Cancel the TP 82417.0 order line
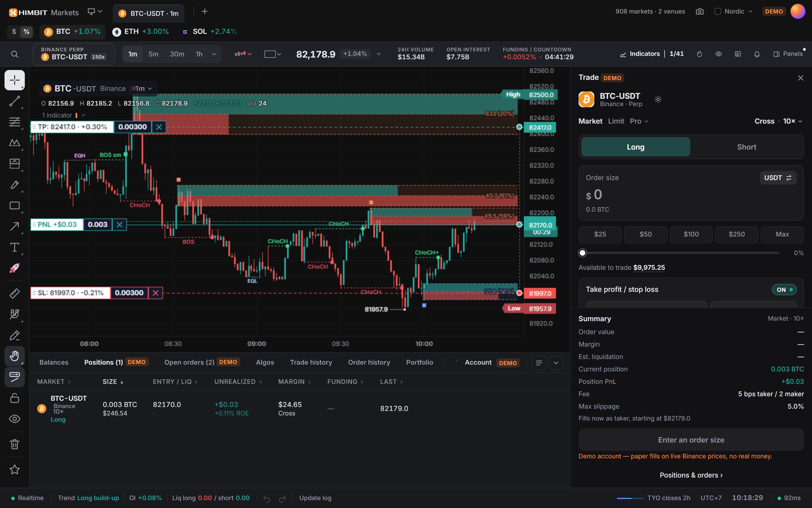 point(159,127)
